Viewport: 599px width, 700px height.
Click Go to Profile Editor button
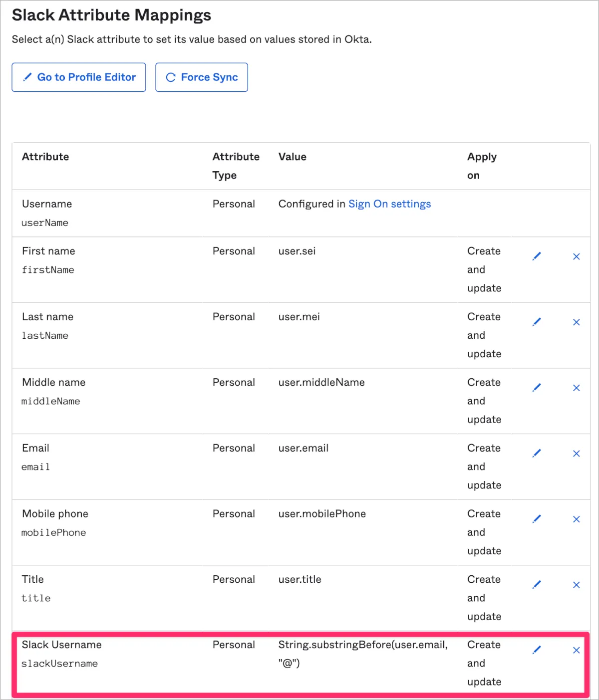click(79, 77)
